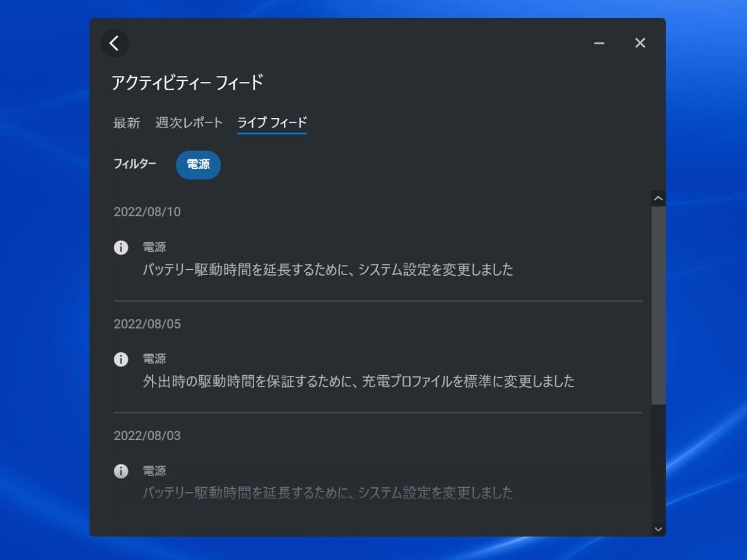This screenshot has height=560, width=747.
Task: Select the ライブ フィード tab
Action: pyautogui.click(x=272, y=123)
